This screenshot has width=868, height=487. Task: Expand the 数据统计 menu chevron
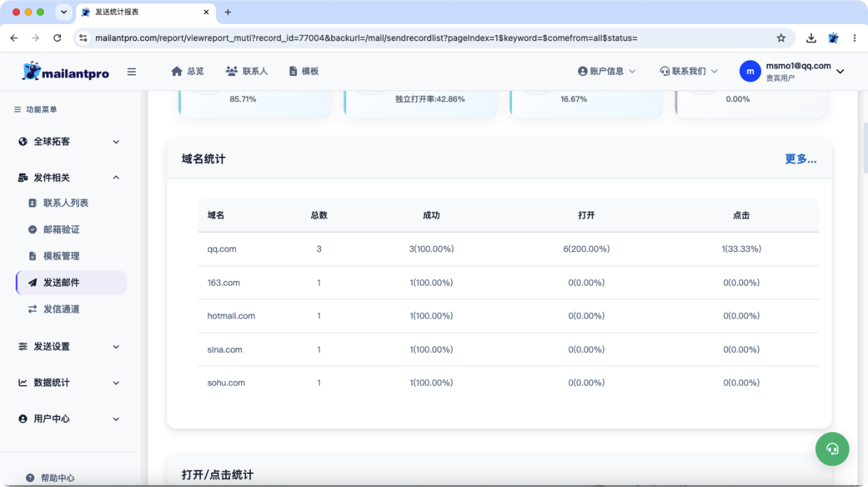pyautogui.click(x=116, y=383)
